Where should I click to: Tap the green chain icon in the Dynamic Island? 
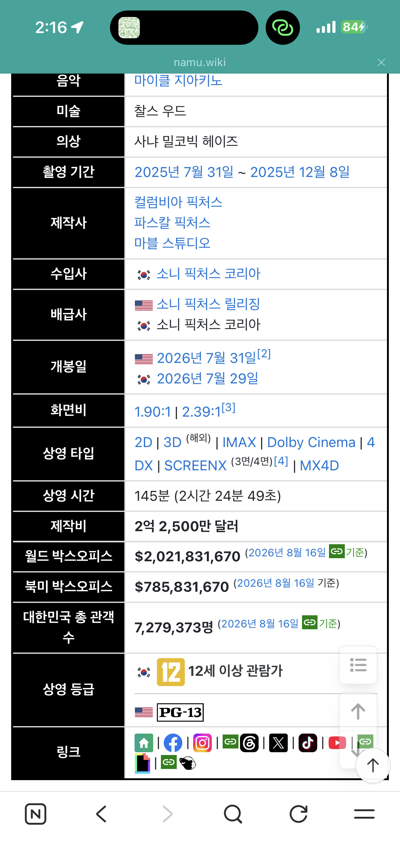pos(282,28)
